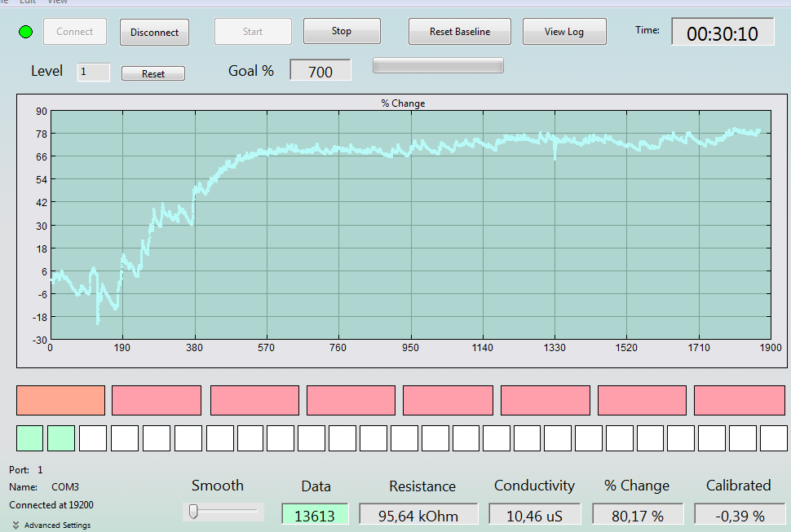Click the "Connected at 19200" status text
791x532 pixels.
coord(51,505)
